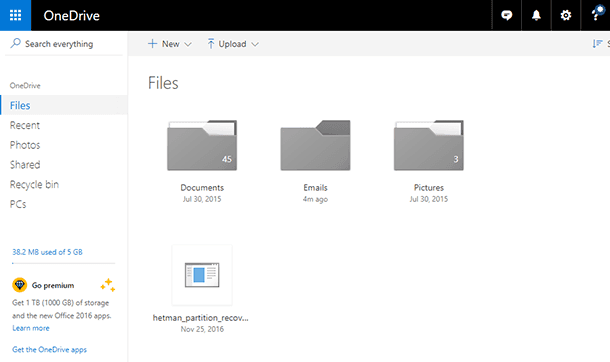Click the Documents folder name

[202, 187]
